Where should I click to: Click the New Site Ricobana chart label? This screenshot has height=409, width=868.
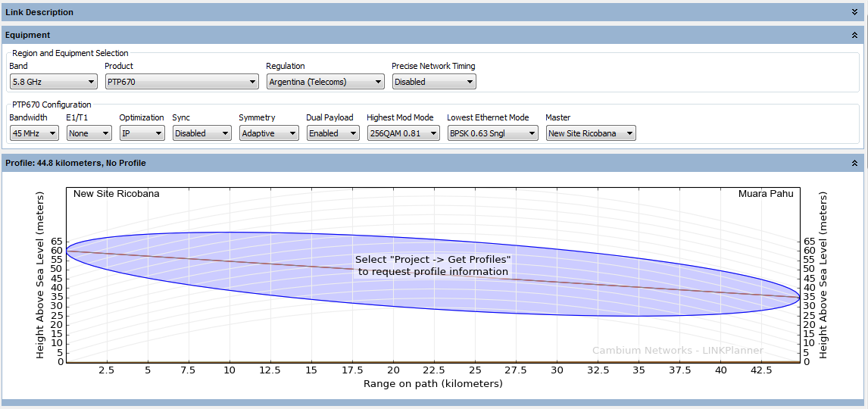coord(117,194)
